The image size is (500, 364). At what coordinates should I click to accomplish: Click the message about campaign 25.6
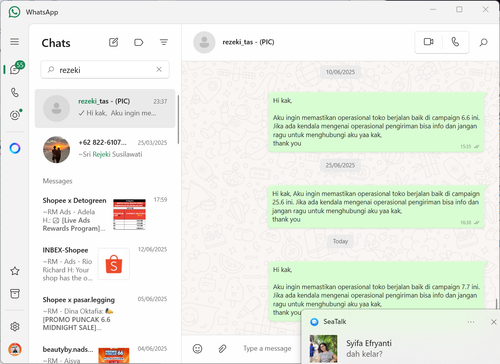point(376,207)
